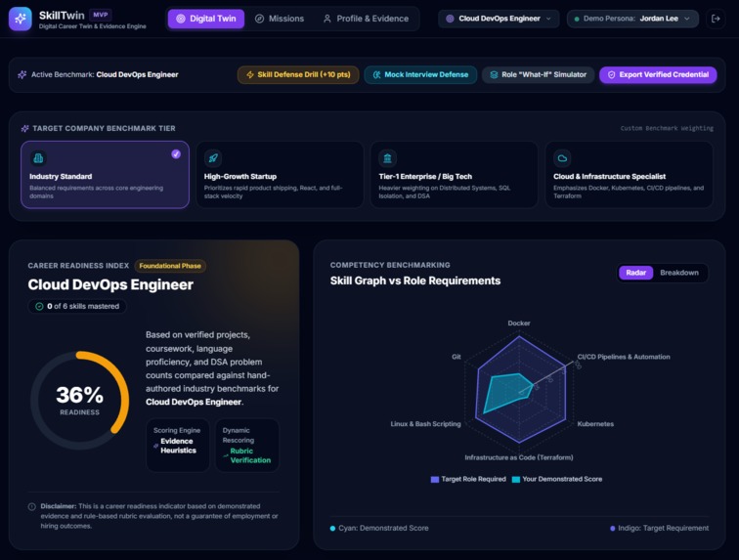Click the lightning icon on Skill Defense Drill
Viewport: 739px width, 560px height.
[250, 75]
